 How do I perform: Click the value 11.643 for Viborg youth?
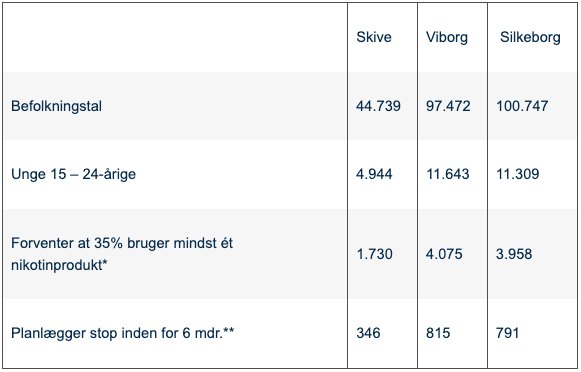448,174
